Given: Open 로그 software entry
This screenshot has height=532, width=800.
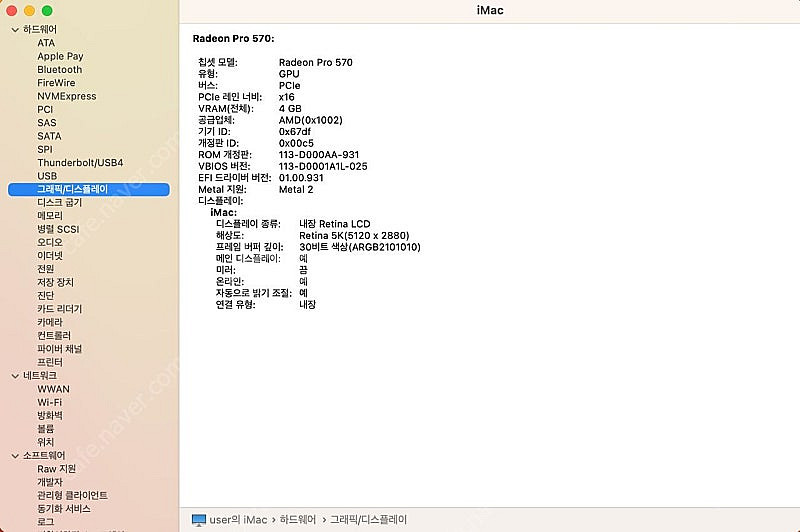Looking at the screenshot, I should [x=45, y=521].
